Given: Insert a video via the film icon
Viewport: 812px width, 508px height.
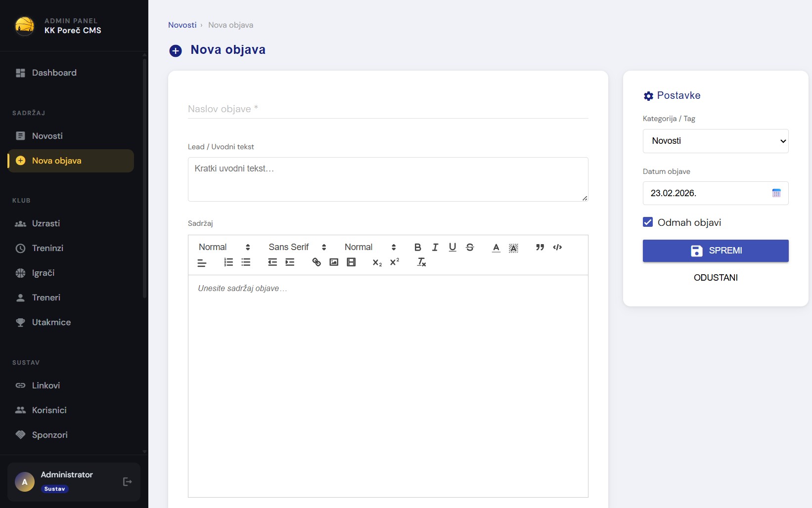Looking at the screenshot, I should tap(351, 262).
